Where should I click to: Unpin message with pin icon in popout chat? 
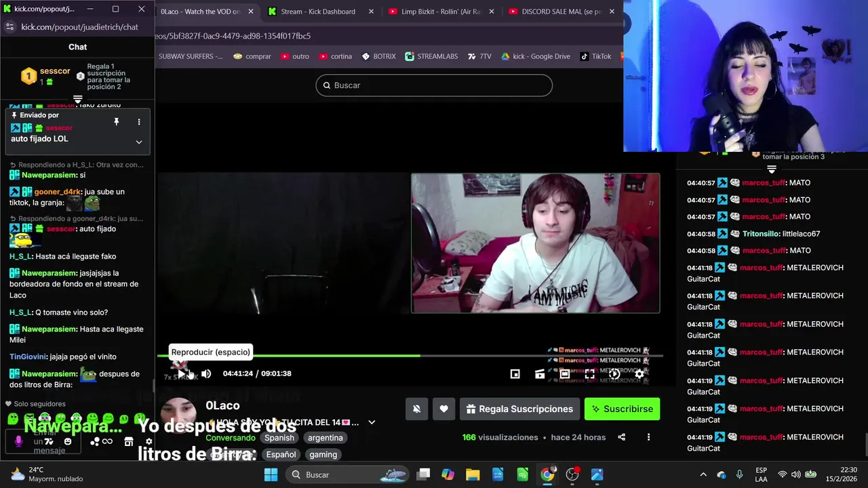click(116, 122)
